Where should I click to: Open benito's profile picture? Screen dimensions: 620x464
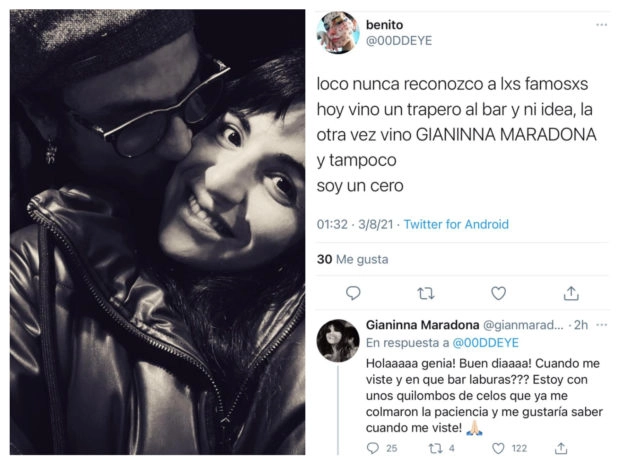click(338, 32)
